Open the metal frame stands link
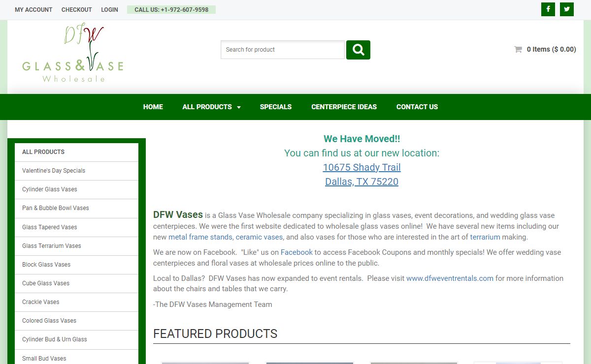Viewport: 591px width, 364px height. point(200,237)
